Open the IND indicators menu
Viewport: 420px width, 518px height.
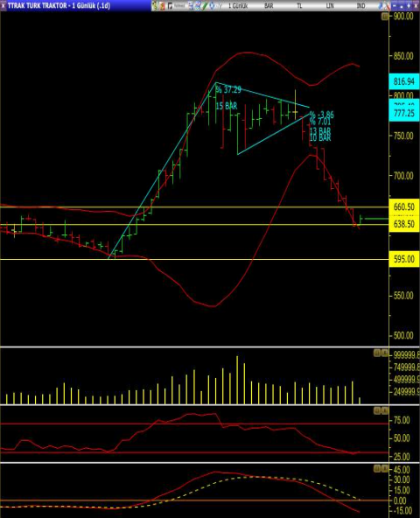pos(360,6)
